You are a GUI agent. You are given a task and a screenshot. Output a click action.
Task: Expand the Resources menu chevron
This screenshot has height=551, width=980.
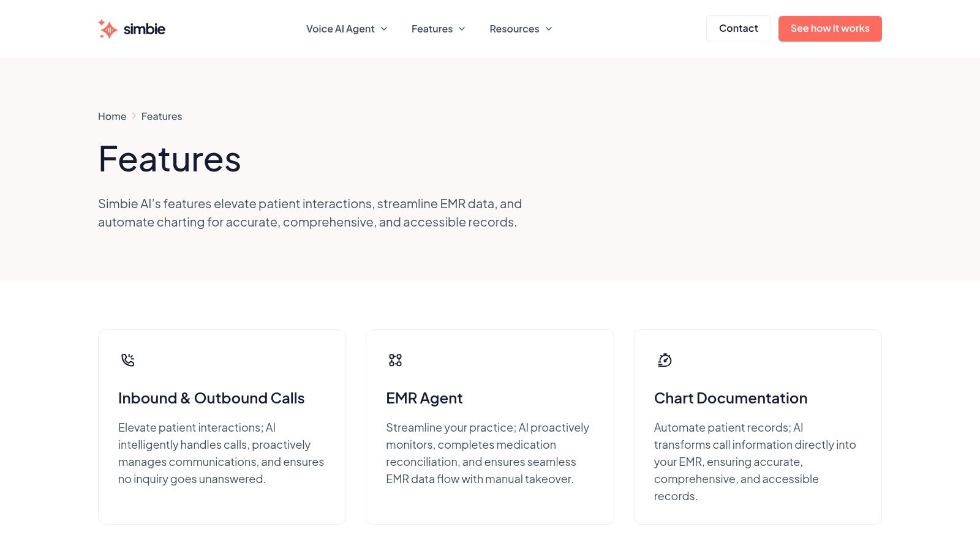coord(549,29)
